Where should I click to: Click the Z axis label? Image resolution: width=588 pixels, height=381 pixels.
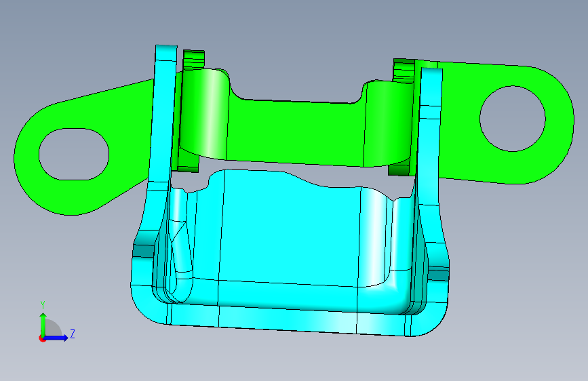tap(73, 334)
